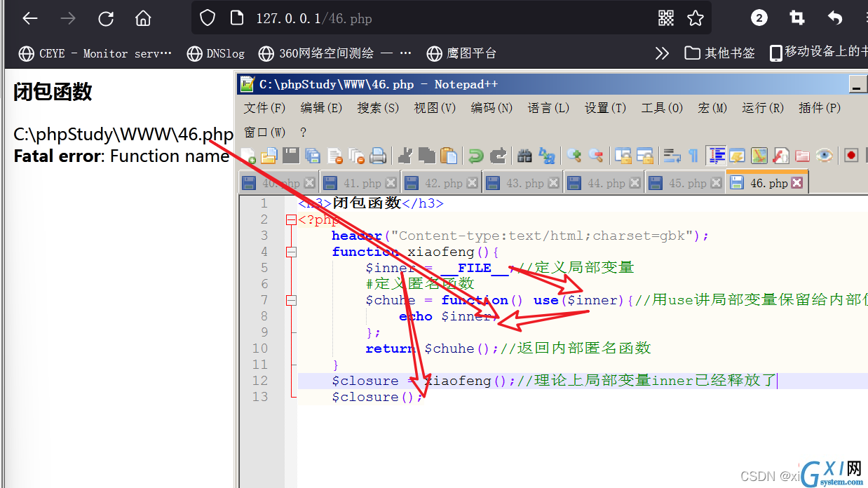Click the QR code icon in the address bar
This screenshot has width=868, height=488.
click(665, 18)
